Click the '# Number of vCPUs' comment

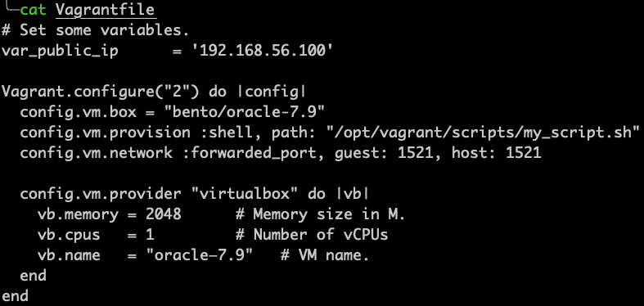(x=312, y=235)
